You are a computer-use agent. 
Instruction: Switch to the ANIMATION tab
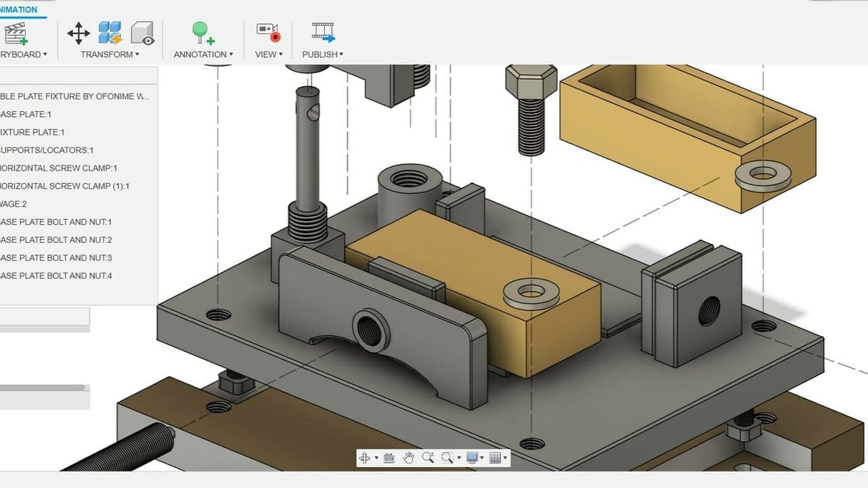pos(18,9)
